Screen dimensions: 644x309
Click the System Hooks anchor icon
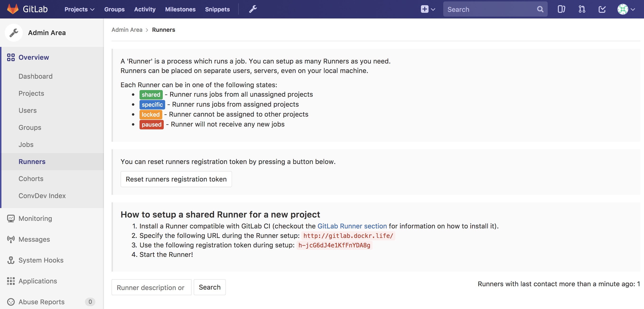[x=11, y=260]
